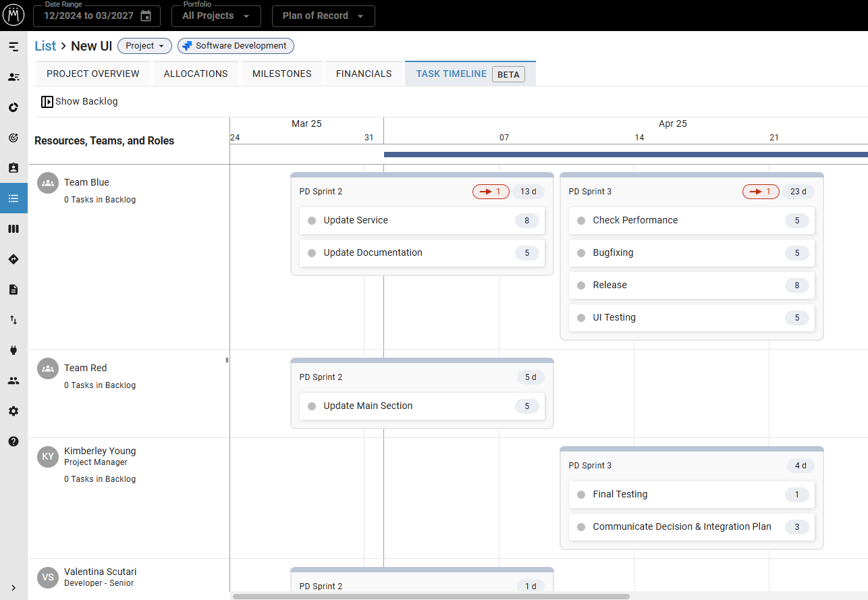Image resolution: width=868 pixels, height=600 pixels.
Task: Open the assignment badge sidebar icon
Action: [x=13, y=168]
